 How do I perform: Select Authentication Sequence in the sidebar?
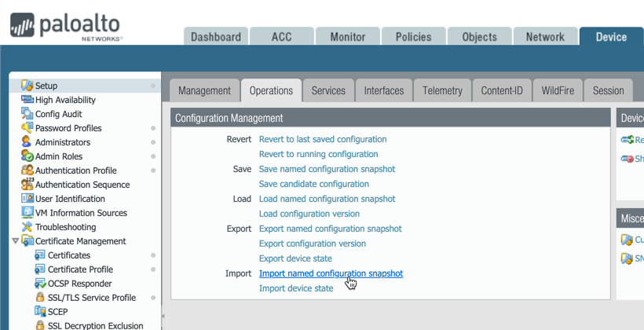[x=82, y=185]
